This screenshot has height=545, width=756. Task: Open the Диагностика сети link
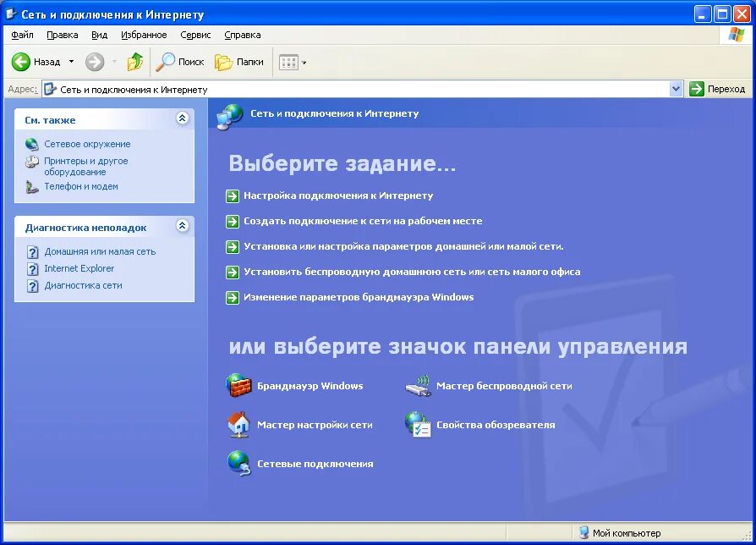click(x=83, y=285)
